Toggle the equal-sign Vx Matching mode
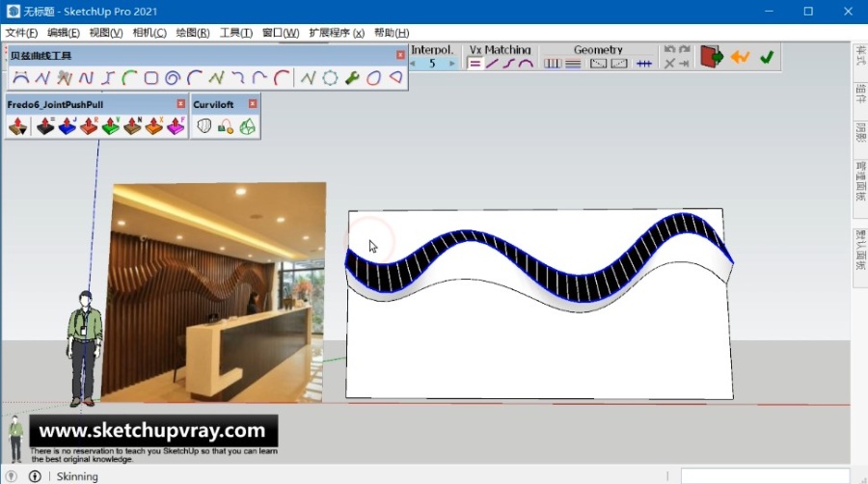Viewport: 868px width, 484px height. (475, 64)
